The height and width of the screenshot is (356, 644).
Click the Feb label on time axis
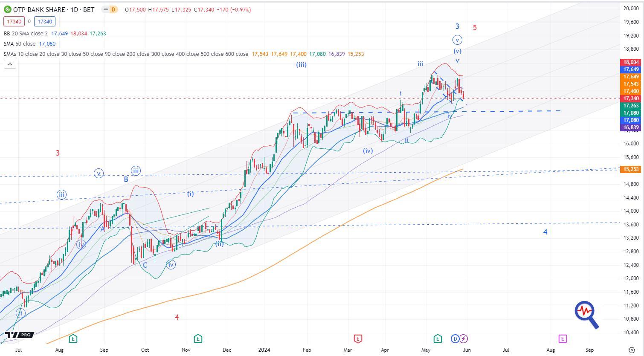[x=307, y=350]
